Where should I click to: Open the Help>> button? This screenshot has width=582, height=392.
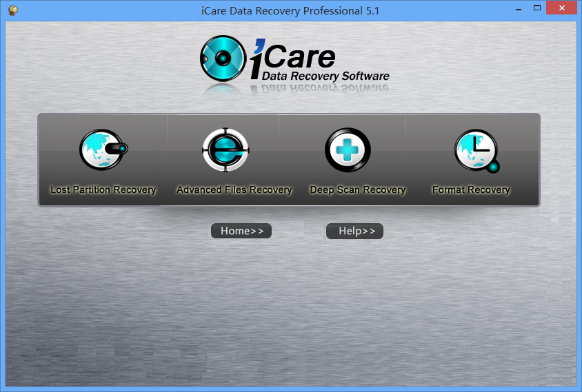[x=355, y=231]
